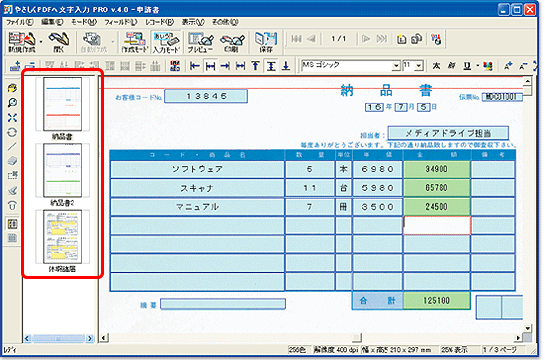Click the rotate page icon
The image size is (545, 360).
[12, 132]
